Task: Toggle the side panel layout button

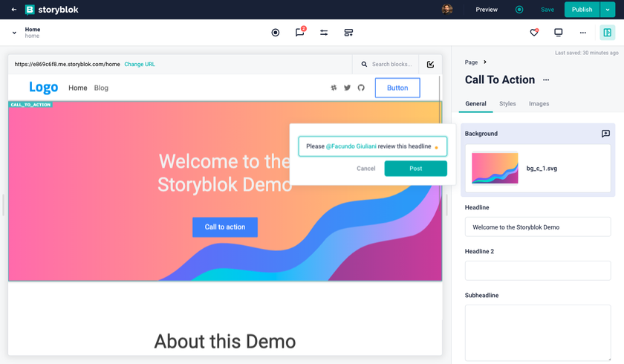Action: [x=607, y=33]
